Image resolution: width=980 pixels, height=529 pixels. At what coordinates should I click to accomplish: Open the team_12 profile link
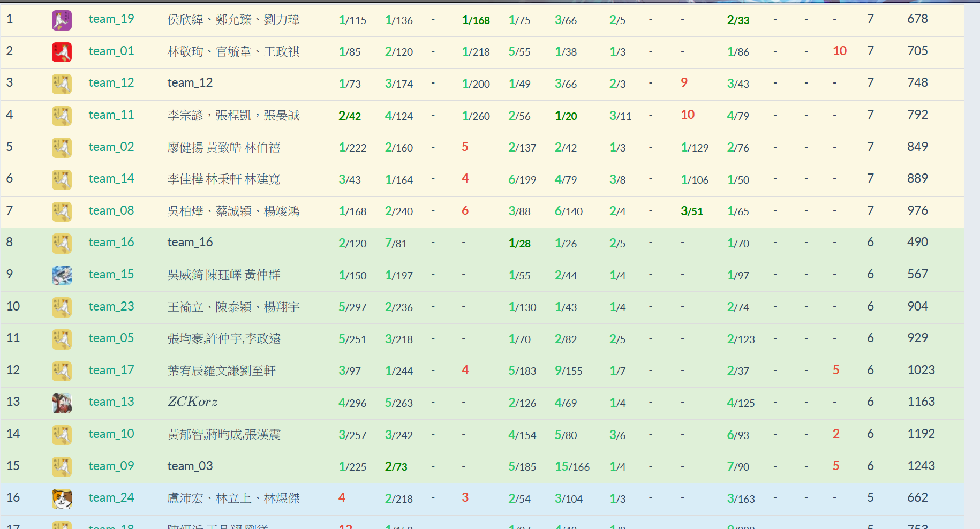pyautogui.click(x=111, y=83)
